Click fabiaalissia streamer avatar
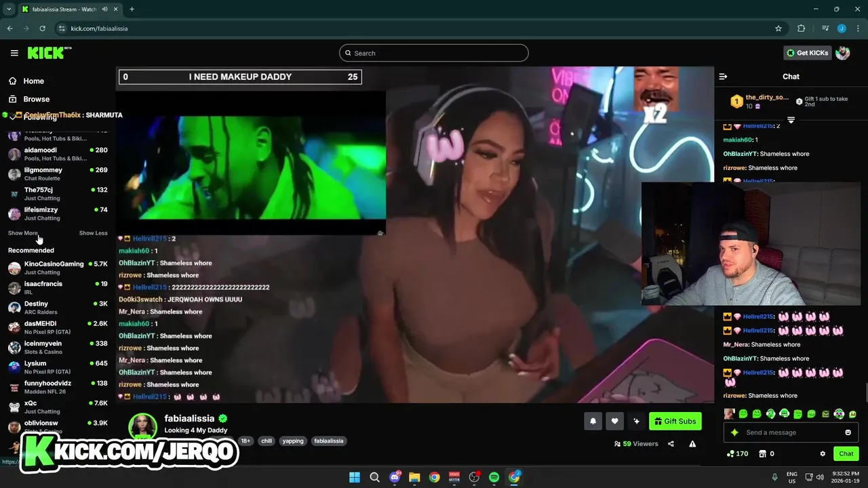Screen dimensions: 868x488 [143, 427]
